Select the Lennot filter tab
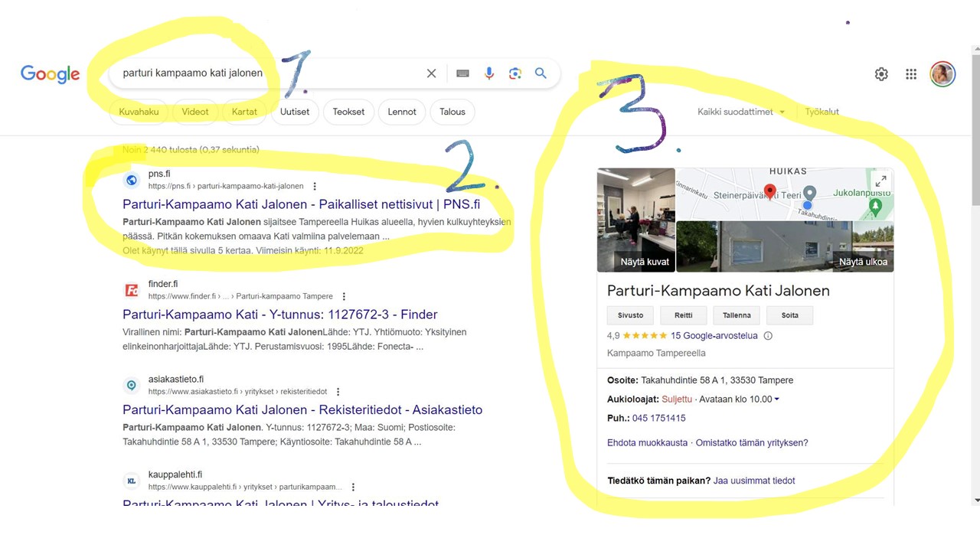This screenshot has height=551, width=980. pyautogui.click(x=402, y=112)
